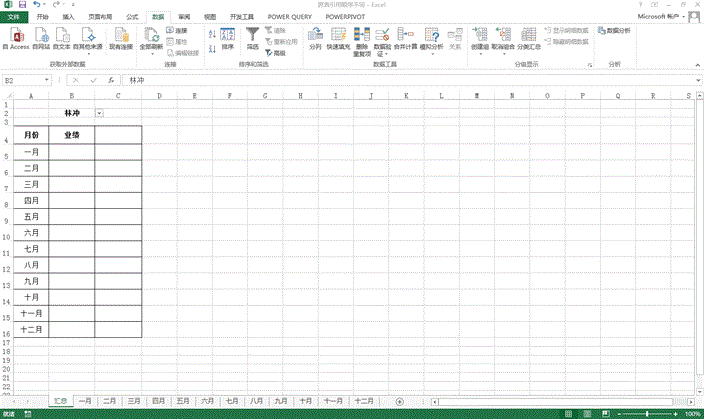Click inside the formula bar showing 林冲
This screenshot has height=419, width=704.
pyautogui.click(x=400, y=80)
